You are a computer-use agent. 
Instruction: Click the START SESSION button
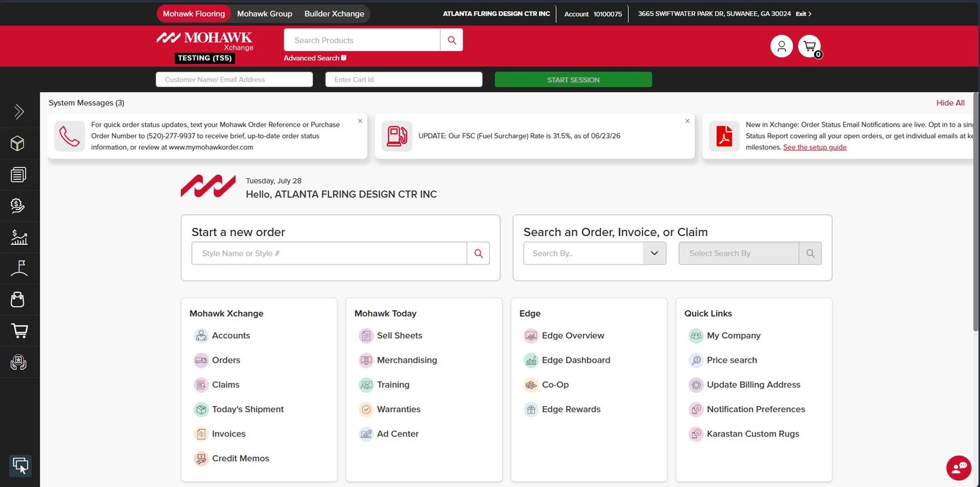573,80
